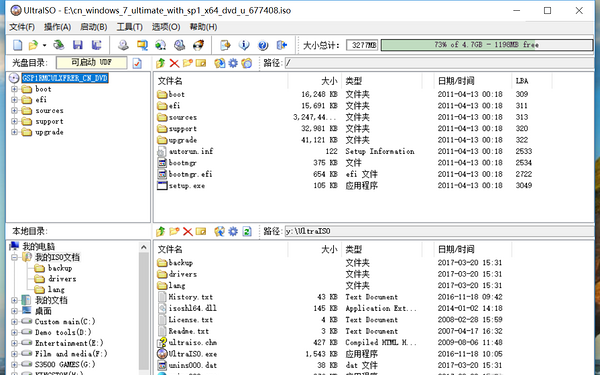This screenshot has width=600, height=375.
Task: Sort local files by 日期/时间 column header
Action: 473,249
